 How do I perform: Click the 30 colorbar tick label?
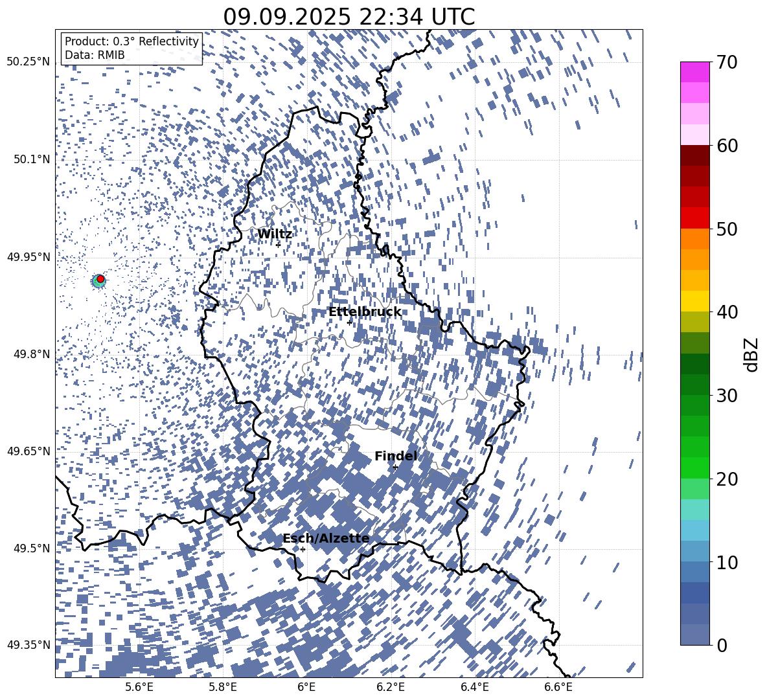tap(726, 396)
